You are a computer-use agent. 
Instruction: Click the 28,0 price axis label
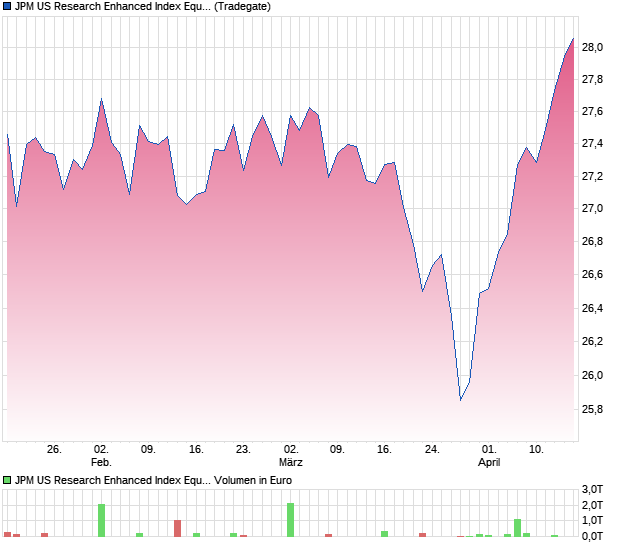pyautogui.click(x=592, y=47)
